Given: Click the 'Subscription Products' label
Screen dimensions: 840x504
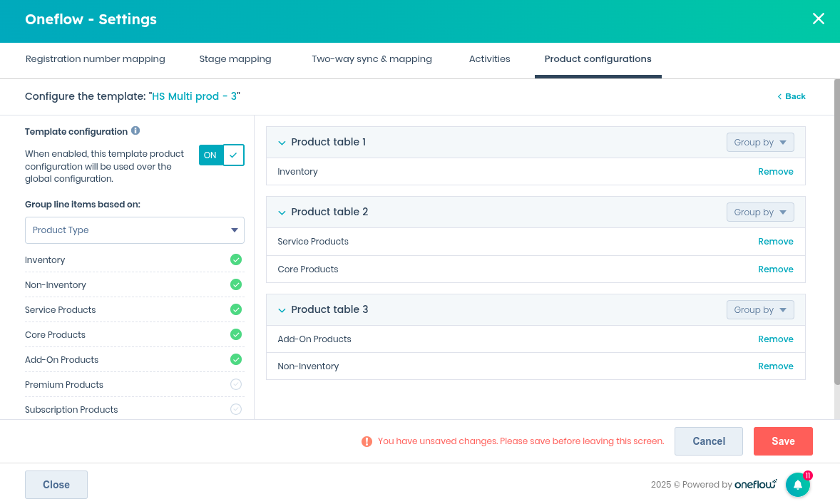Looking at the screenshot, I should click(x=71, y=410).
